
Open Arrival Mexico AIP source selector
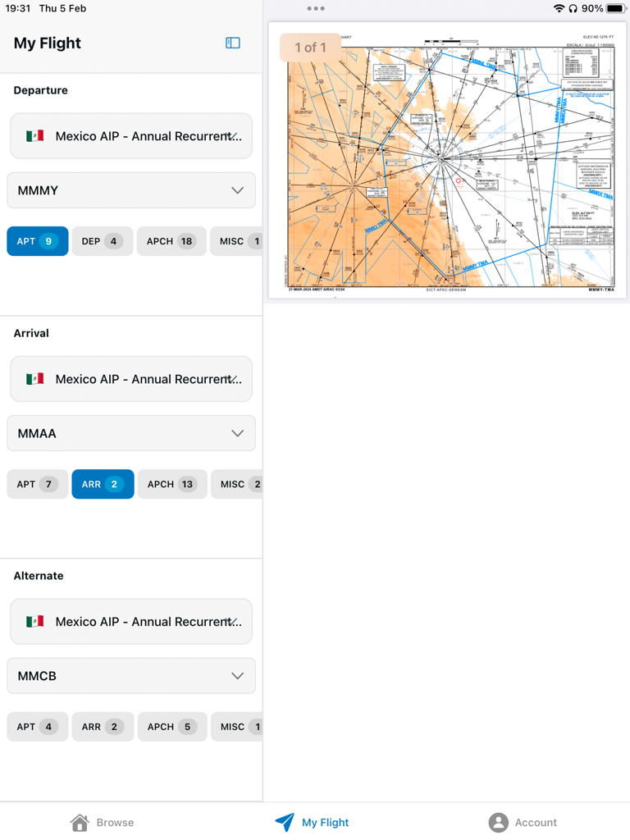point(131,379)
